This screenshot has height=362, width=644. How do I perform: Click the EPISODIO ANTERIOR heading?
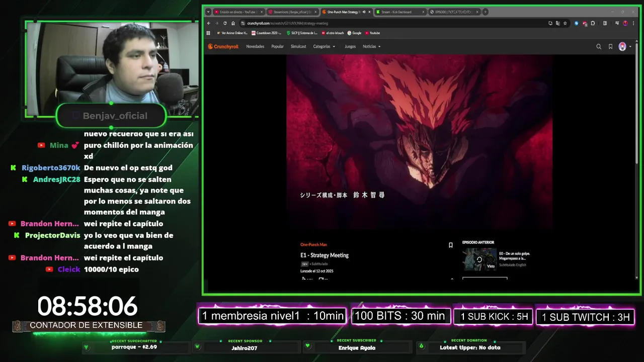pos(478,242)
